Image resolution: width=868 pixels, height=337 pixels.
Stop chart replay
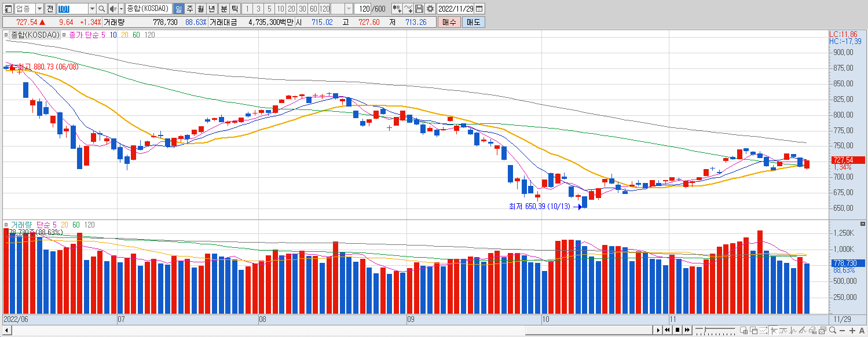677,330
